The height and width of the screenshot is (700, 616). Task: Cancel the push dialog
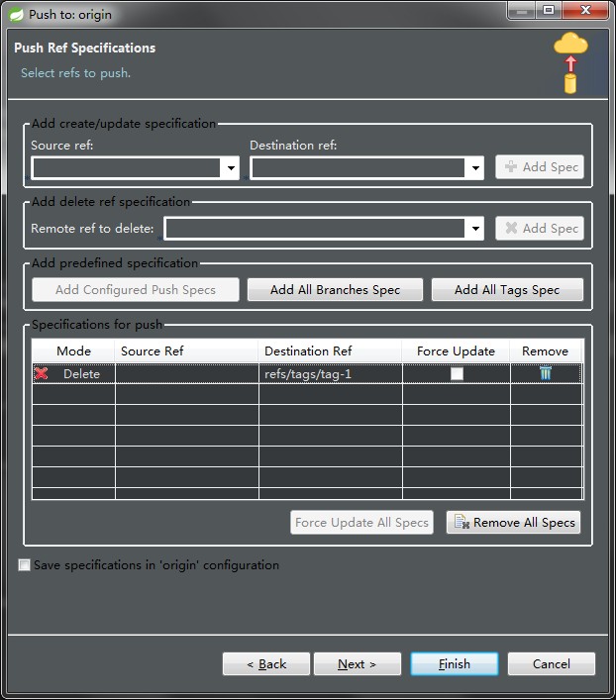tap(552, 663)
